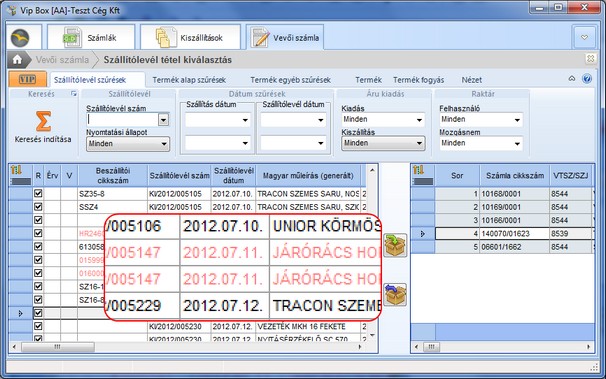Open the Kiszállítás dropdown
606x379 pixels.
tap(383, 143)
